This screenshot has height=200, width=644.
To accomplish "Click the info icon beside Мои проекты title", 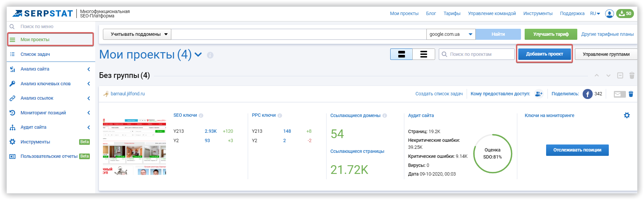I will [210, 55].
